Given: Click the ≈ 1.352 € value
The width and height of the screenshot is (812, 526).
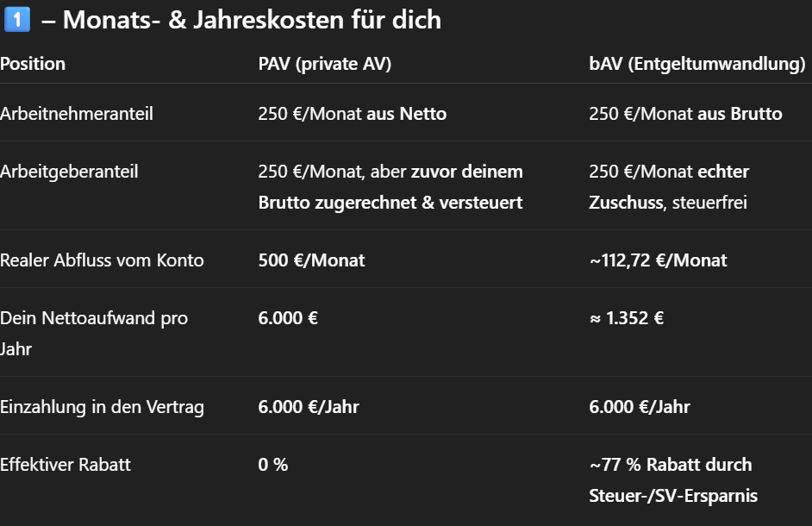Looking at the screenshot, I should pos(627,318).
